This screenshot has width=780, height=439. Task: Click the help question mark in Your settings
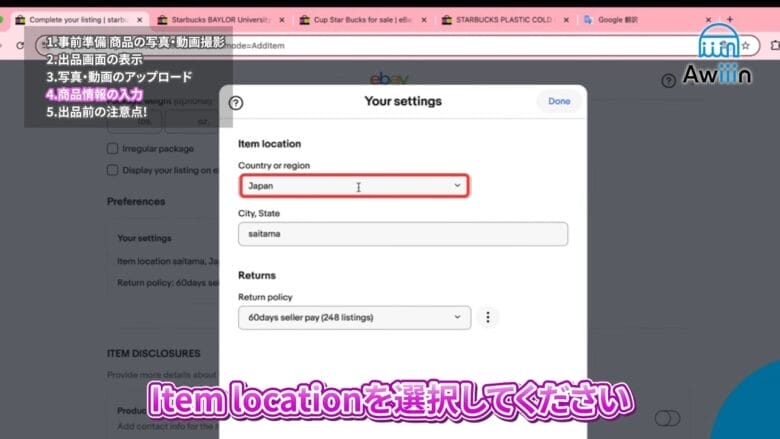pos(236,102)
